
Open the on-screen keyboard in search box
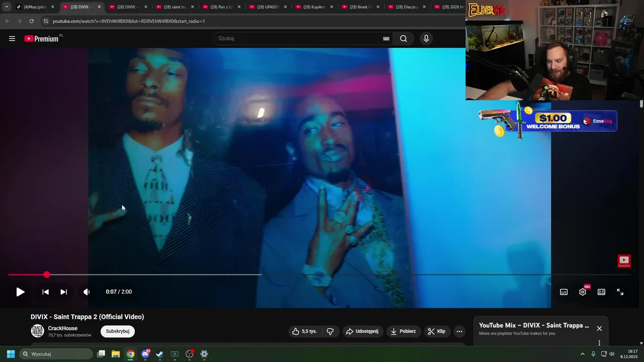coord(386,39)
